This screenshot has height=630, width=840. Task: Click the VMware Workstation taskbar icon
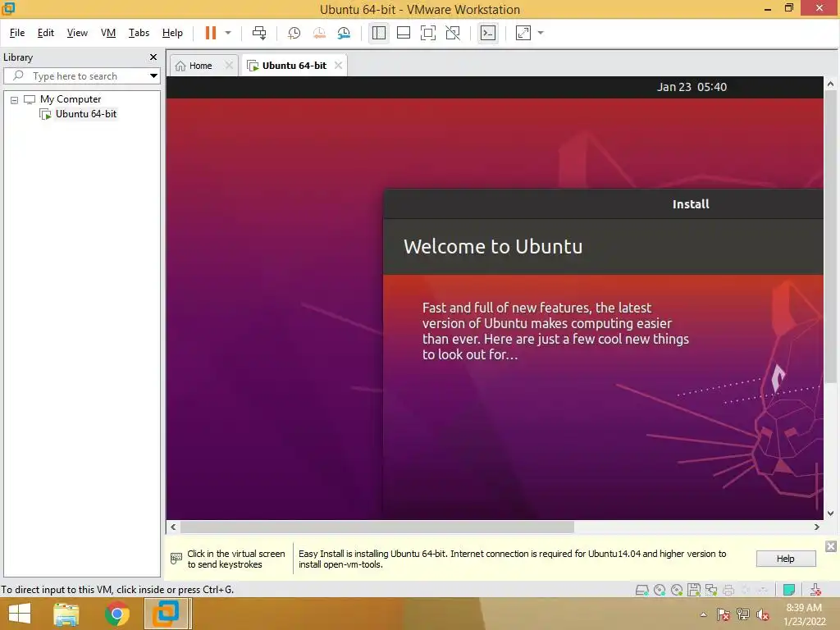click(166, 614)
